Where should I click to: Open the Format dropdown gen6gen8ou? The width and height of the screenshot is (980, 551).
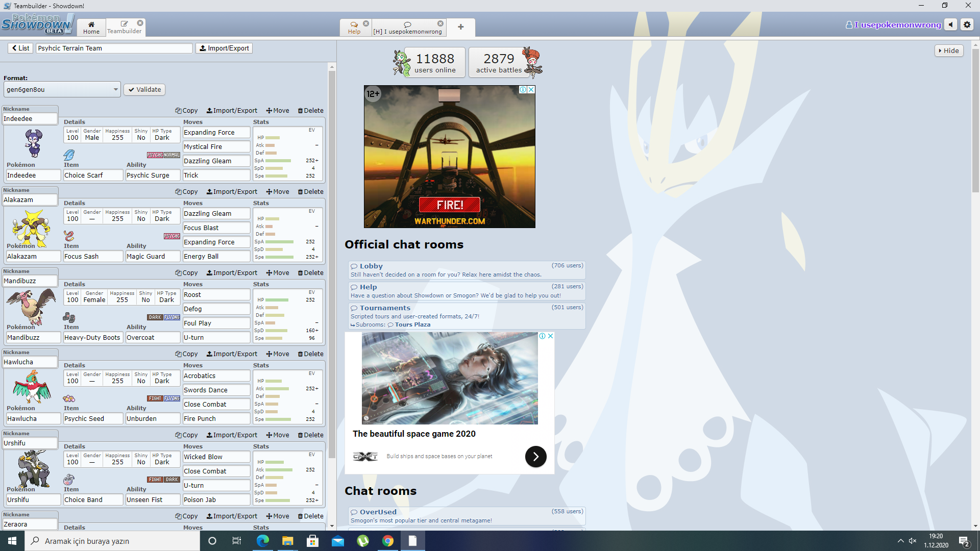pos(62,89)
